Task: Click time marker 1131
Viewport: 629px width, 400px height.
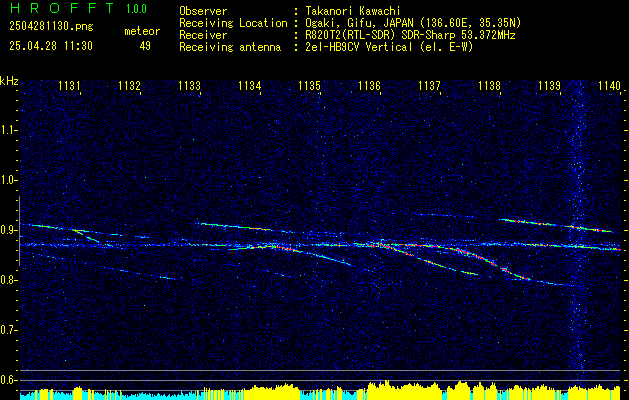Action: point(69,85)
